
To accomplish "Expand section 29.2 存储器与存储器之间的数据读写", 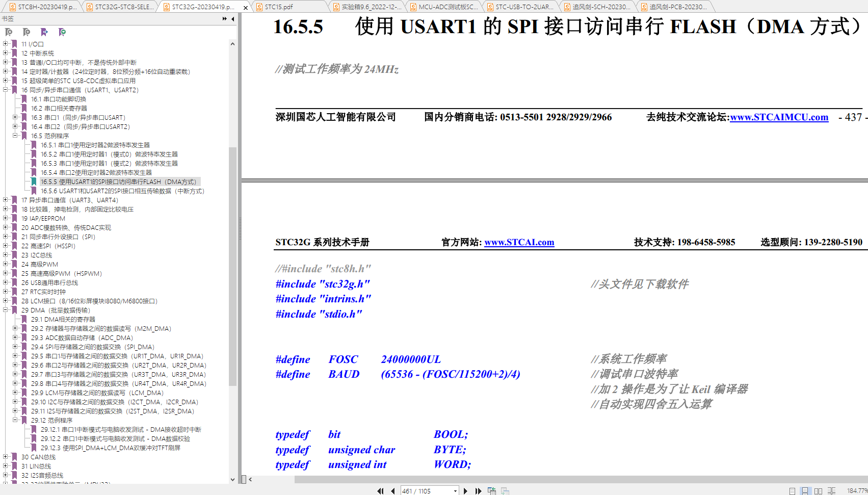I will tap(15, 328).
